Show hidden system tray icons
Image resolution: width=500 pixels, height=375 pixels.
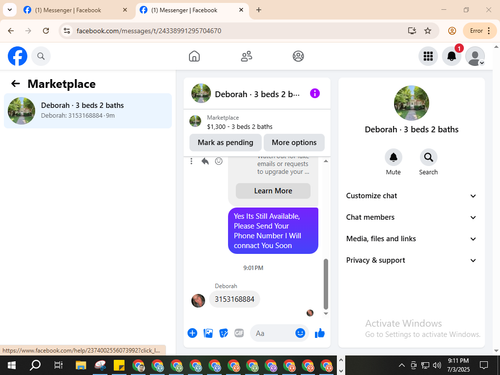tap(402, 366)
